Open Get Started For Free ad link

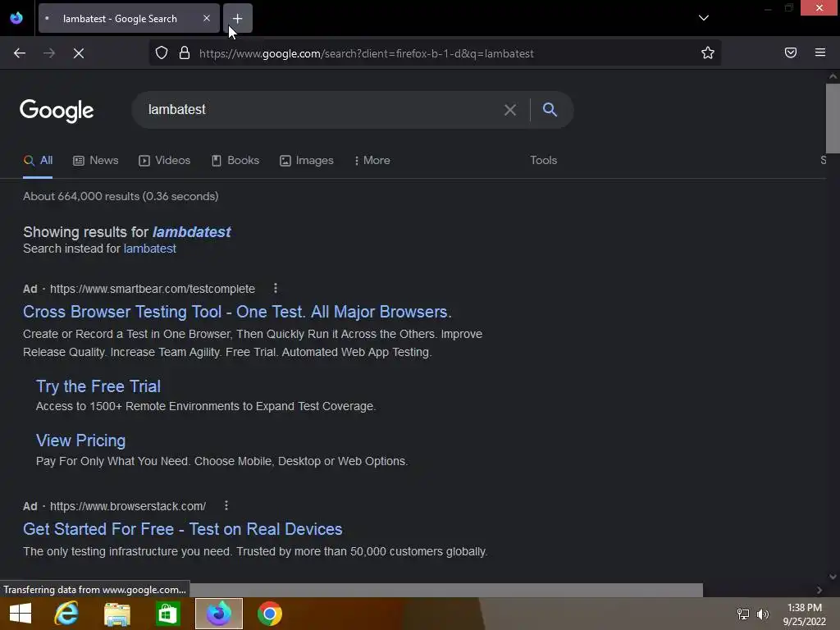183,529
